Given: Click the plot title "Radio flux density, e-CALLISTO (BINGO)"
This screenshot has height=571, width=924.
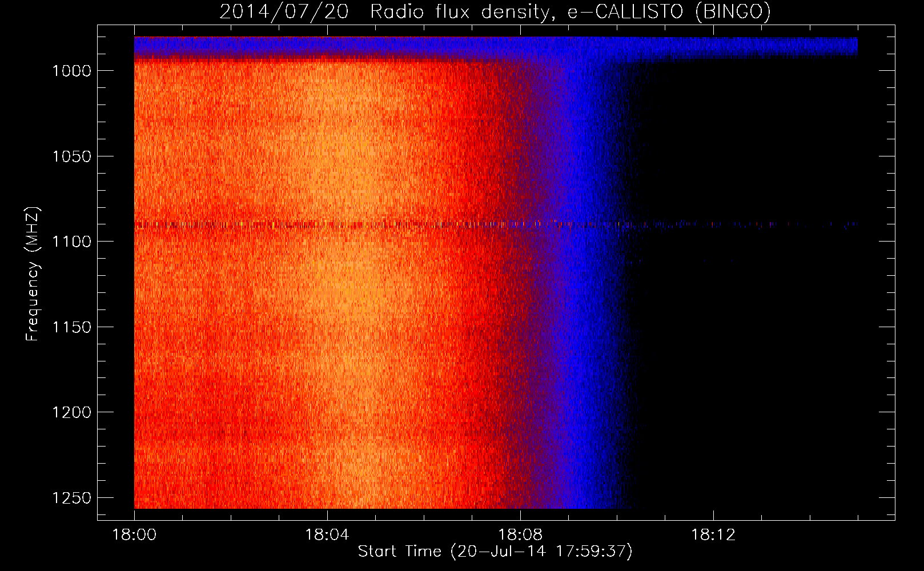Looking at the screenshot, I should (x=571, y=11).
